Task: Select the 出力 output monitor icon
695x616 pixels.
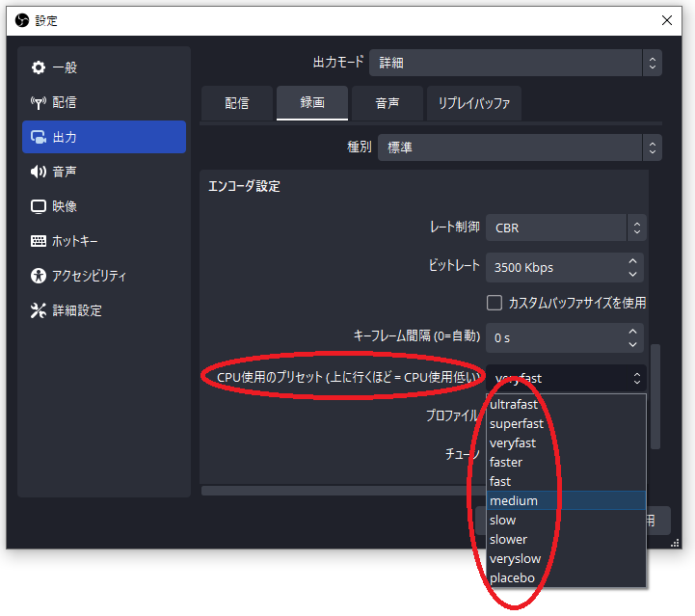Action: tap(39, 137)
